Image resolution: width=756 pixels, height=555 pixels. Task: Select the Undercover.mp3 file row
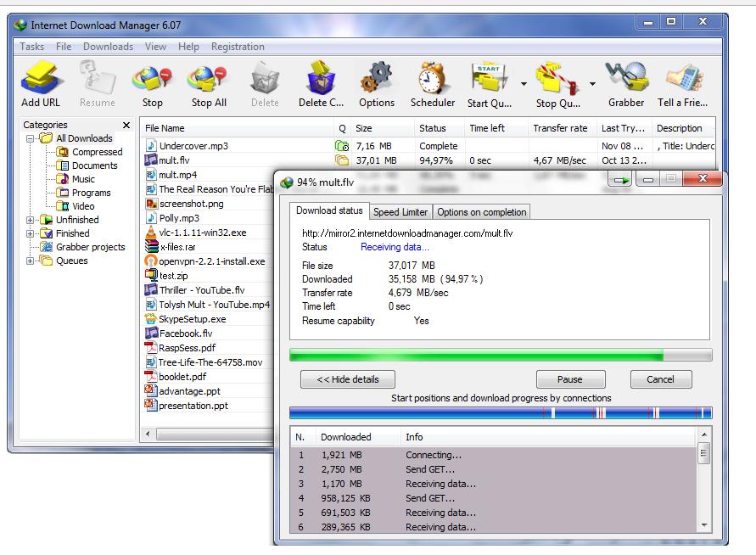pos(193,146)
